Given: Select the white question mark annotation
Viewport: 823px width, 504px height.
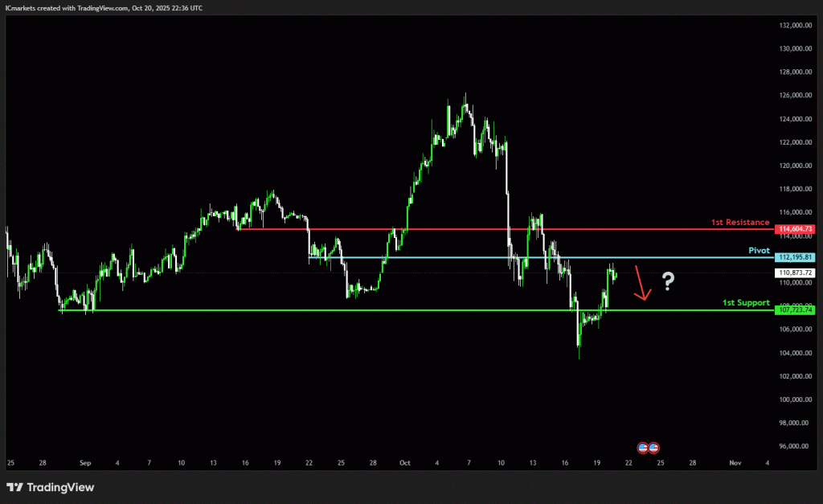Looking at the screenshot, I should click(667, 281).
